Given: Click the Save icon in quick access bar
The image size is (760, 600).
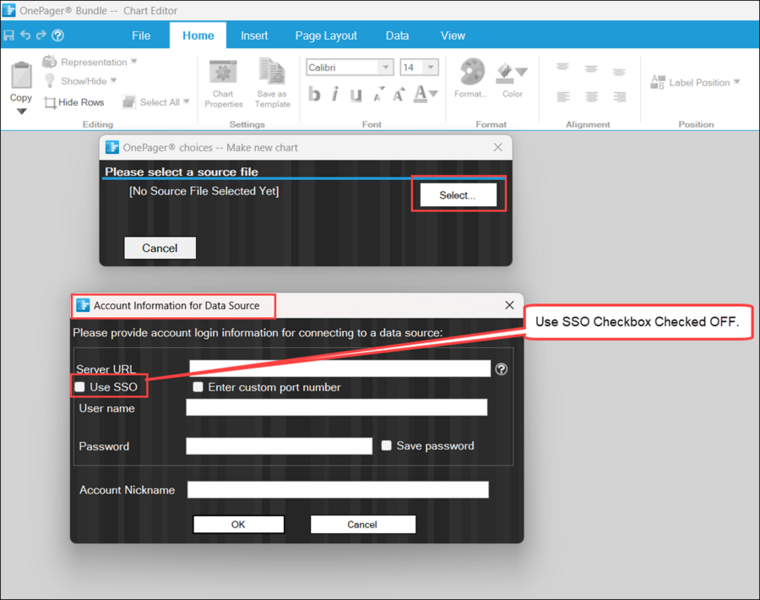Looking at the screenshot, I should click(x=9, y=35).
